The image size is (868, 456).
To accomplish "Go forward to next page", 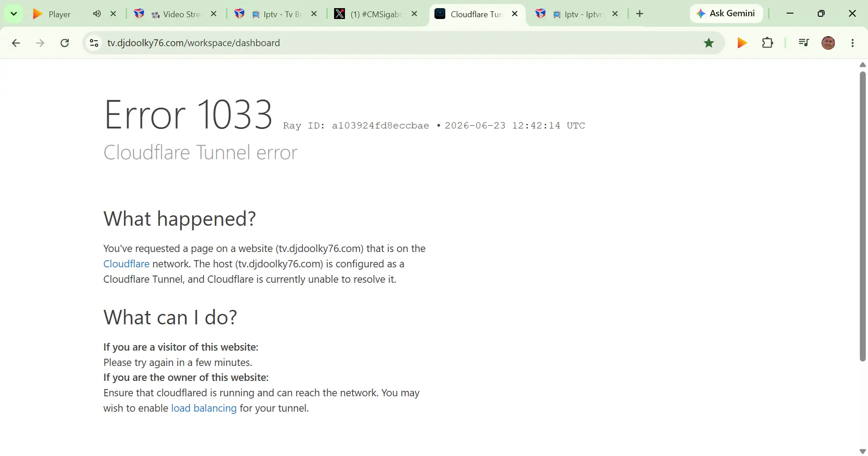I will [40, 43].
